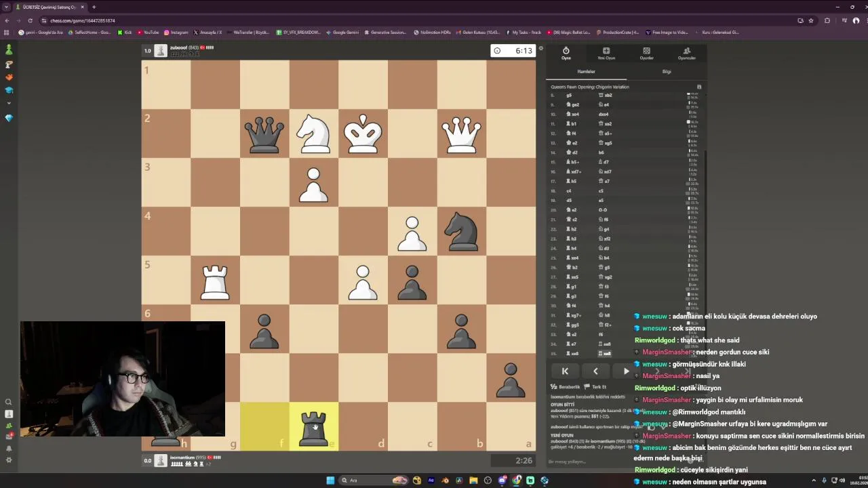This screenshot has width=868, height=488.
Task: Click the opening book icon beside Chigorin Variation
Action: click(699, 87)
